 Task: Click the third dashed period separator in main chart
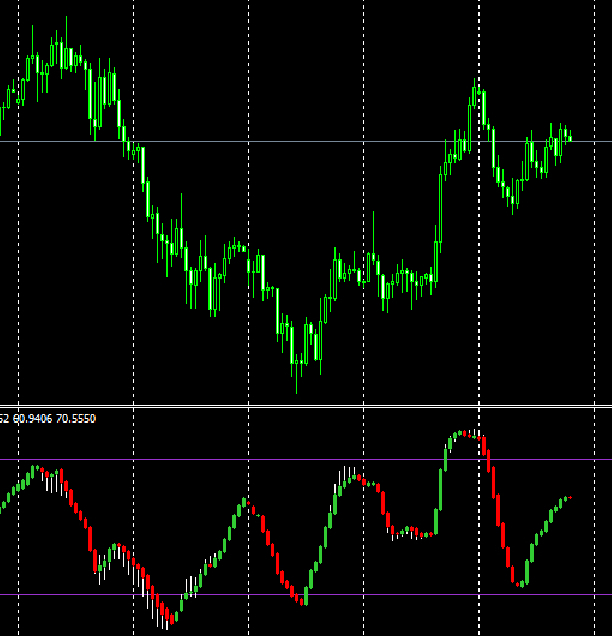[248, 300]
